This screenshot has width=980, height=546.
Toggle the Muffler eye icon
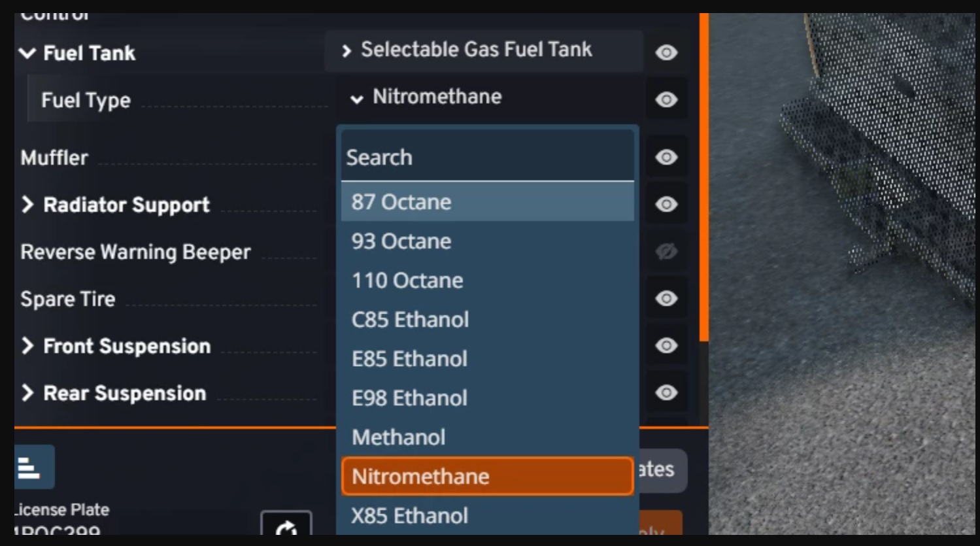click(666, 157)
